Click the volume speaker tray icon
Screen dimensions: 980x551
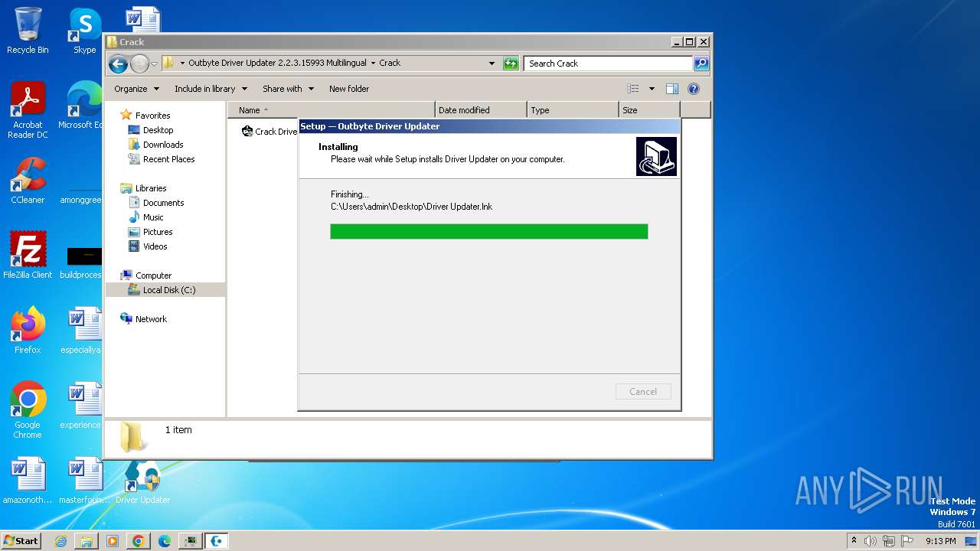coord(871,541)
